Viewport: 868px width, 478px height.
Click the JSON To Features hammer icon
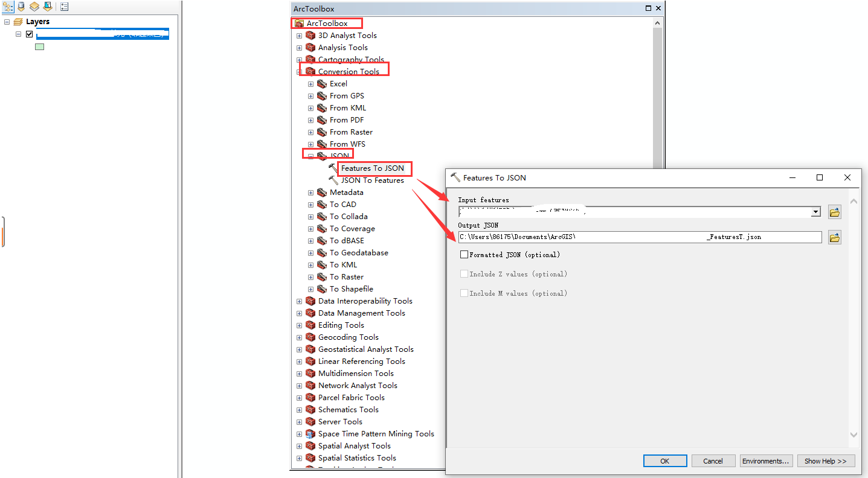333,180
